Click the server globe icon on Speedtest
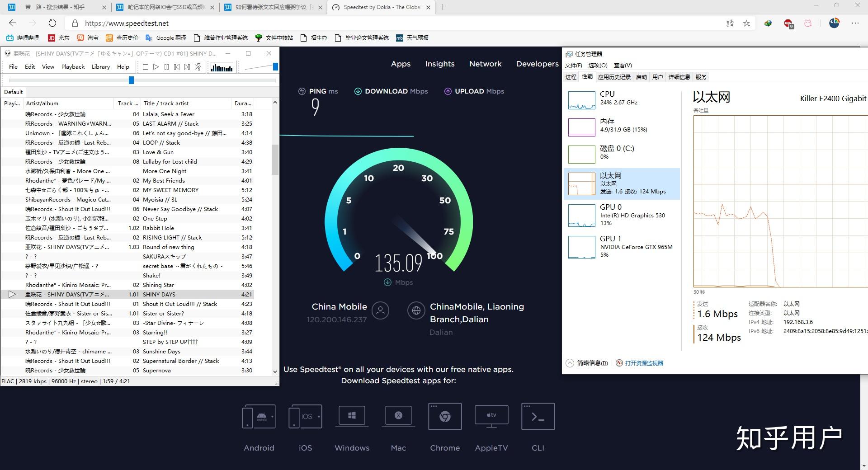 [x=416, y=310]
